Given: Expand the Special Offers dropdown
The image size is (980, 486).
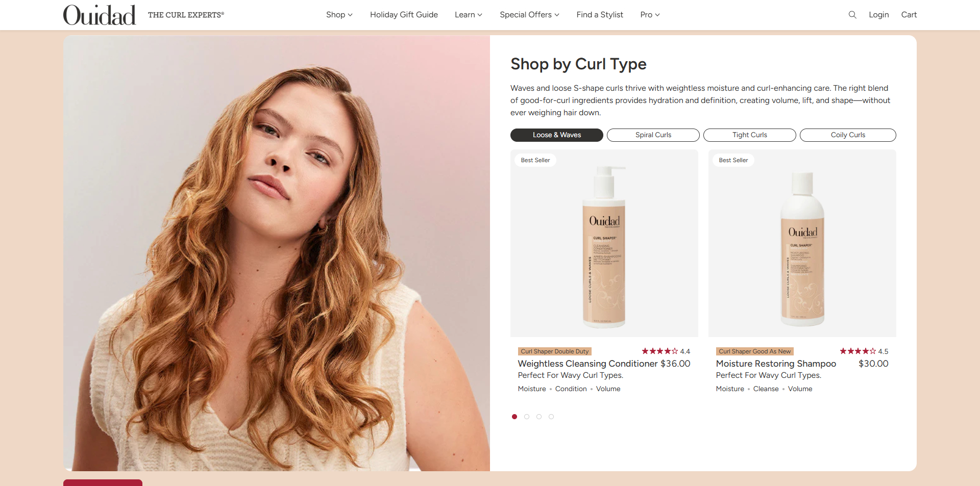Looking at the screenshot, I should coord(529,15).
